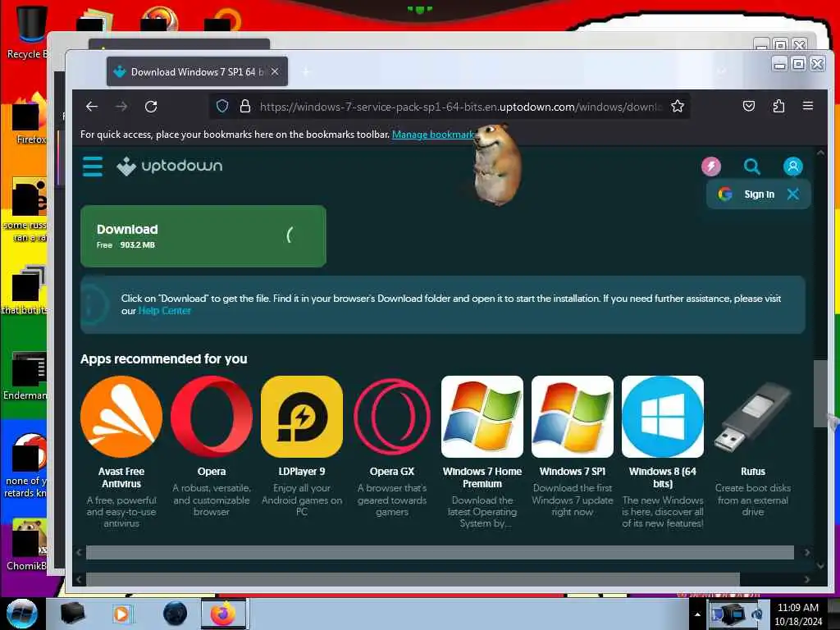Open Uptodown's site navigation menu icon

tap(93, 166)
